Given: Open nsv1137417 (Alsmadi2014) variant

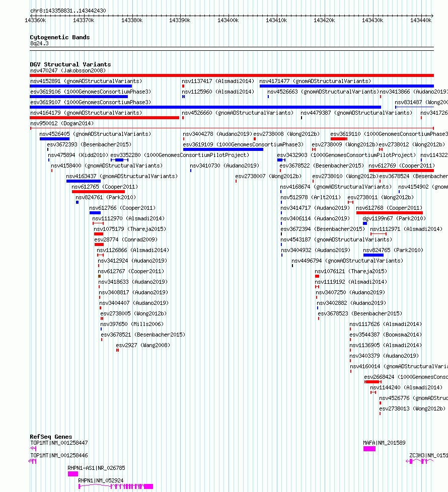Looking at the screenshot, I should point(218,81).
